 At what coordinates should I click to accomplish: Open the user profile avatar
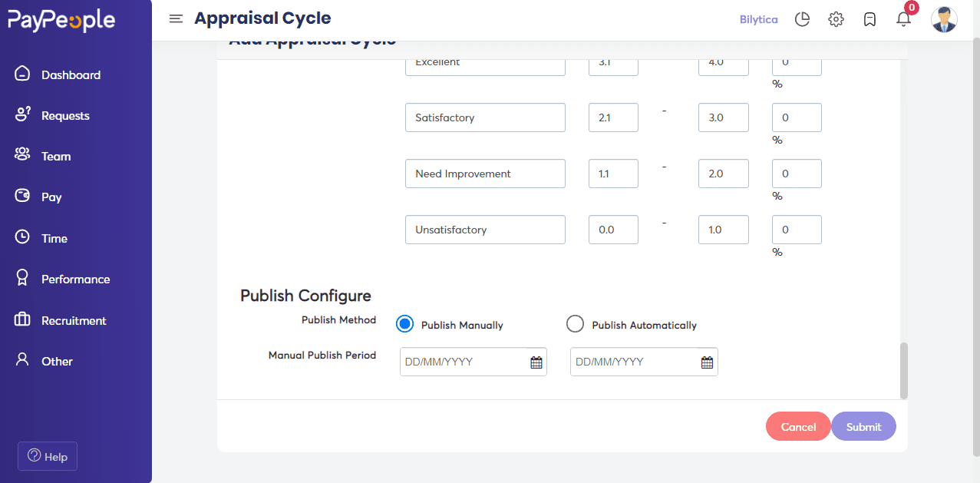coord(944,19)
